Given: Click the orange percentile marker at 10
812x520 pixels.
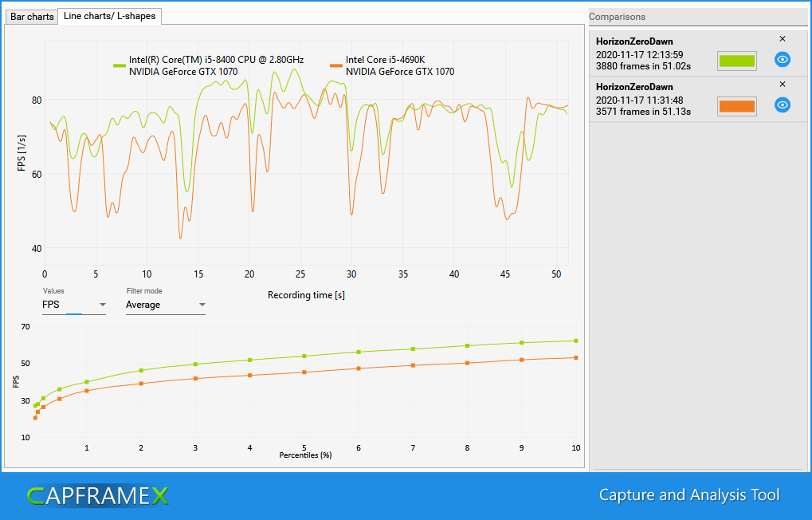Looking at the screenshot, I should click(x=576, y=358).
